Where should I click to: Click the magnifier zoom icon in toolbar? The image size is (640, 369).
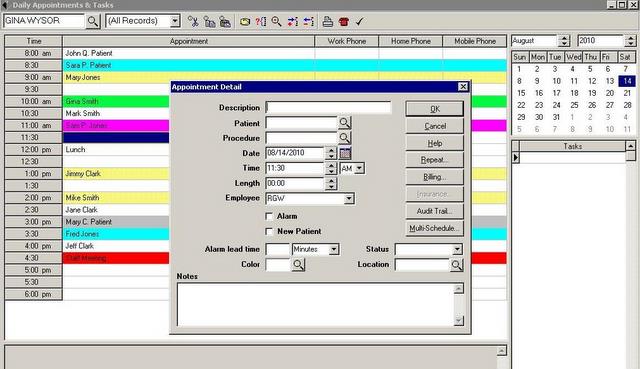click(x=276, y=22)
